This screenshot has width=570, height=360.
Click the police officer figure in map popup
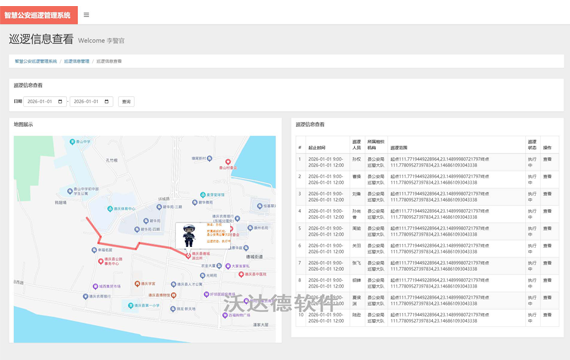[189, 236]
